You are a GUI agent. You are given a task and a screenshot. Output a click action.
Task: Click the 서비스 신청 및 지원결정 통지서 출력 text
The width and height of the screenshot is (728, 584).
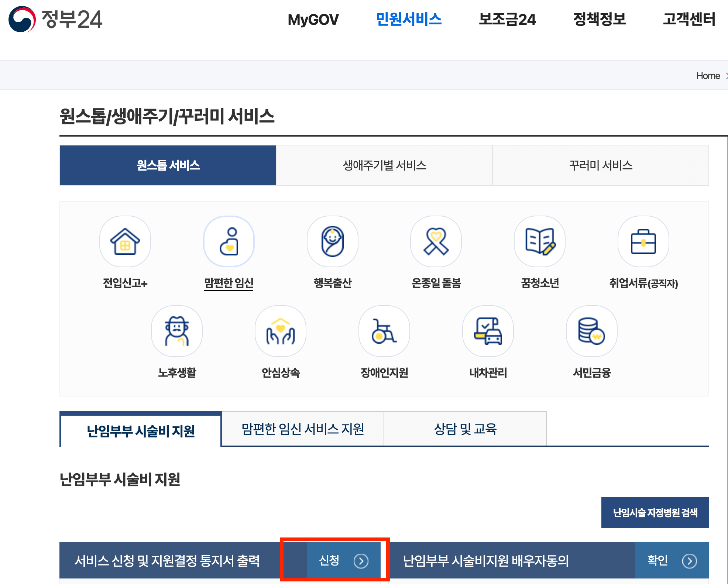pyautogui.click(x=167, y=561)
